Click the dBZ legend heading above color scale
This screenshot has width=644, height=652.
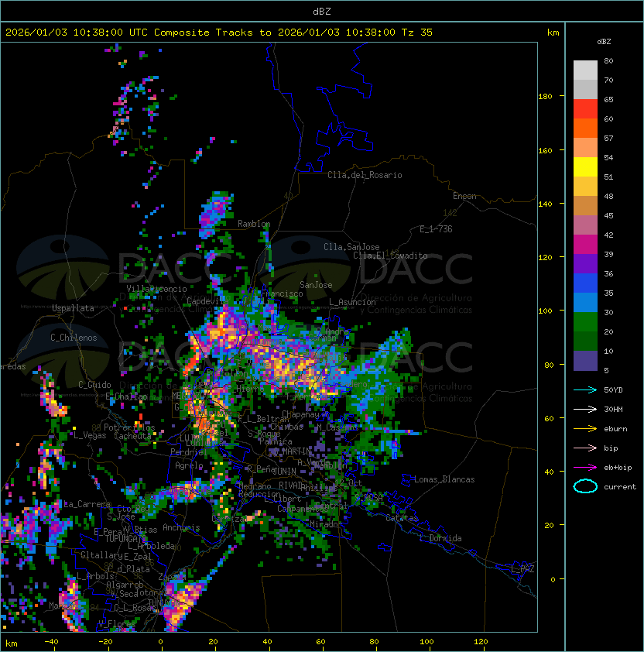[x=604, y=42]
